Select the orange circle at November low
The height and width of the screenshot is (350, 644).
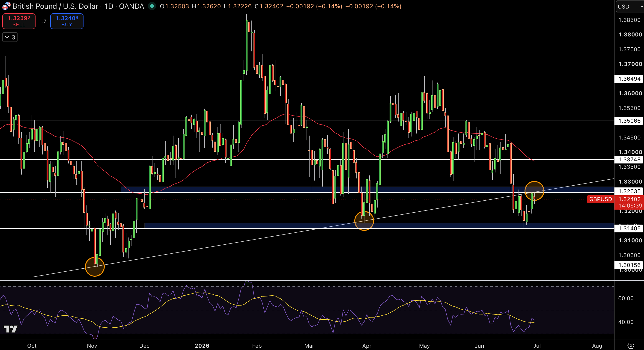click(95, 267)
